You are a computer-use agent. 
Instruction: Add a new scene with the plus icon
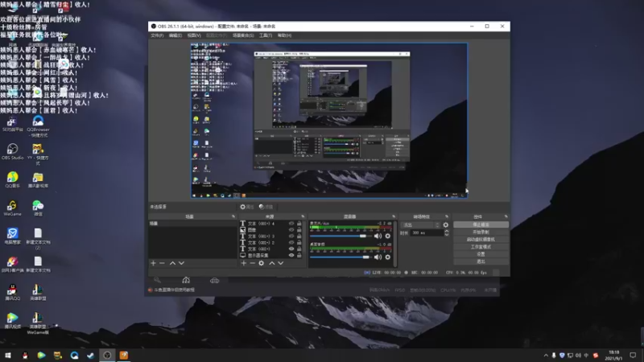(153, 263)
